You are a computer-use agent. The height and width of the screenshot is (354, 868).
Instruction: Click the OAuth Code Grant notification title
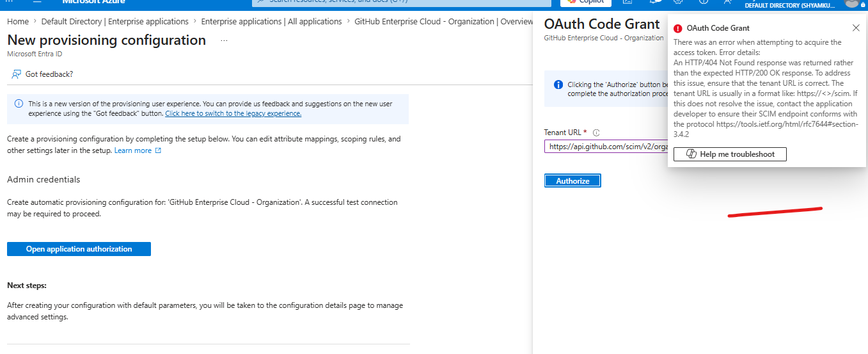[718, 28]
